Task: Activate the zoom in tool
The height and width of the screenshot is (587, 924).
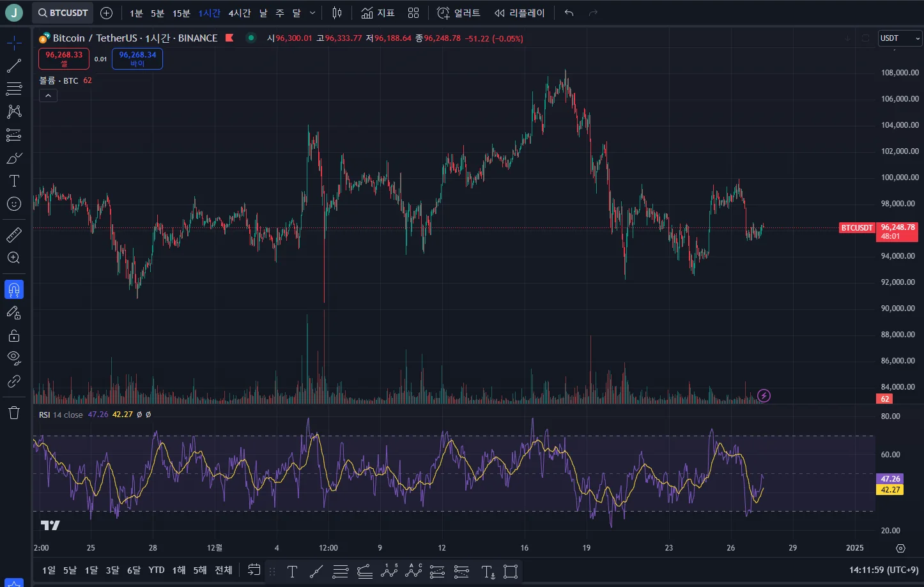Action: click(14, 258)
